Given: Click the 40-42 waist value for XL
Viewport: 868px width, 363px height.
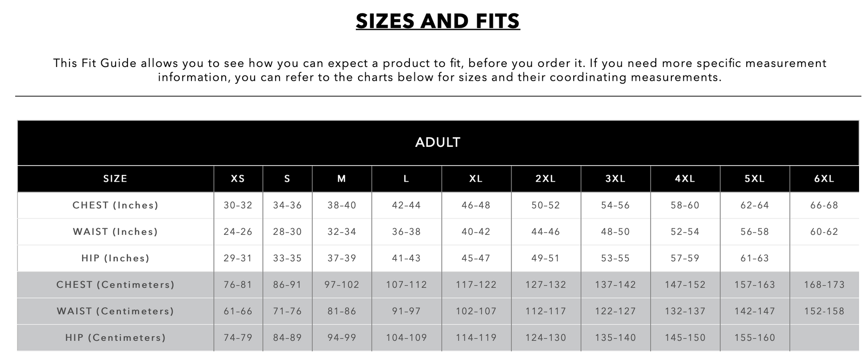Looking at the screenshot, I should (476, 232).
